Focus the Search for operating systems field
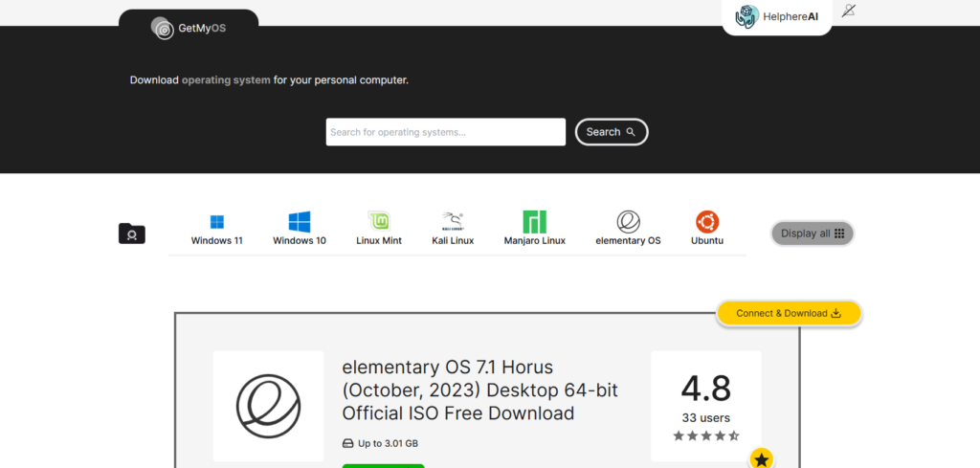The image size is (980, 468). (446, 132)
